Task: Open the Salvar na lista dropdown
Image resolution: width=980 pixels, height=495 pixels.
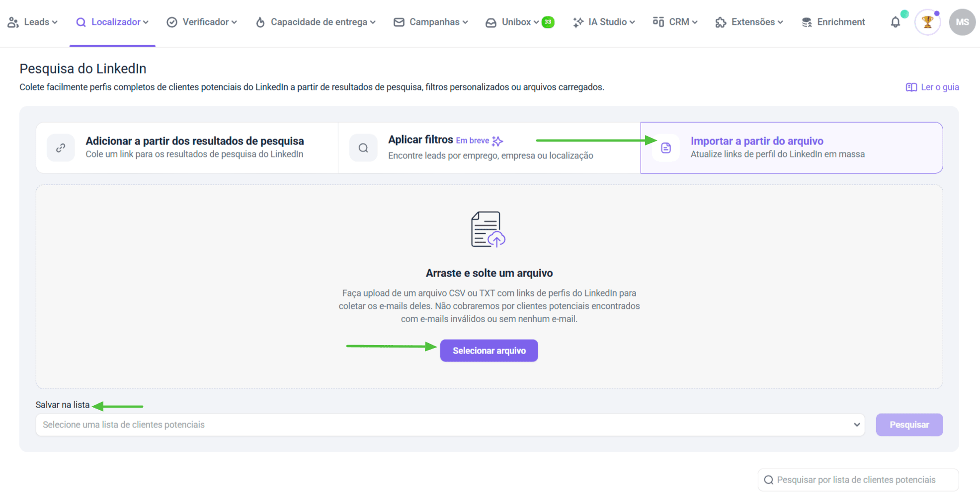Action: point(450,425)
